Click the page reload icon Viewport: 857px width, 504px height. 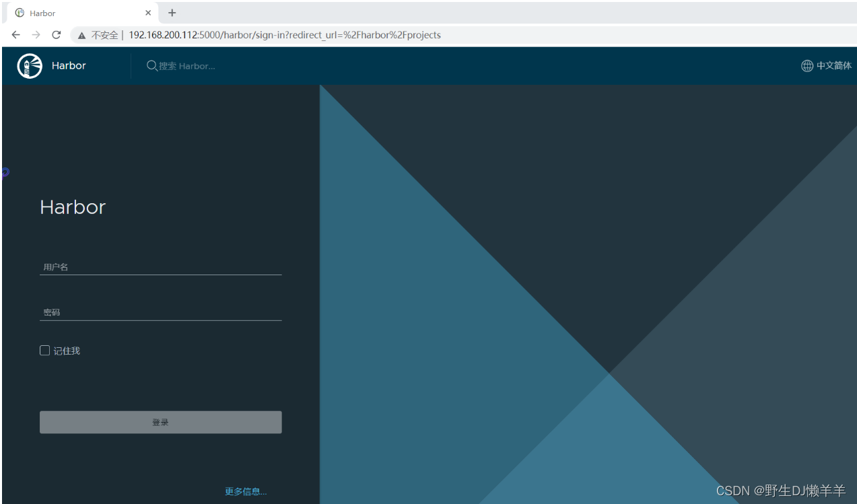click(56, 34)
